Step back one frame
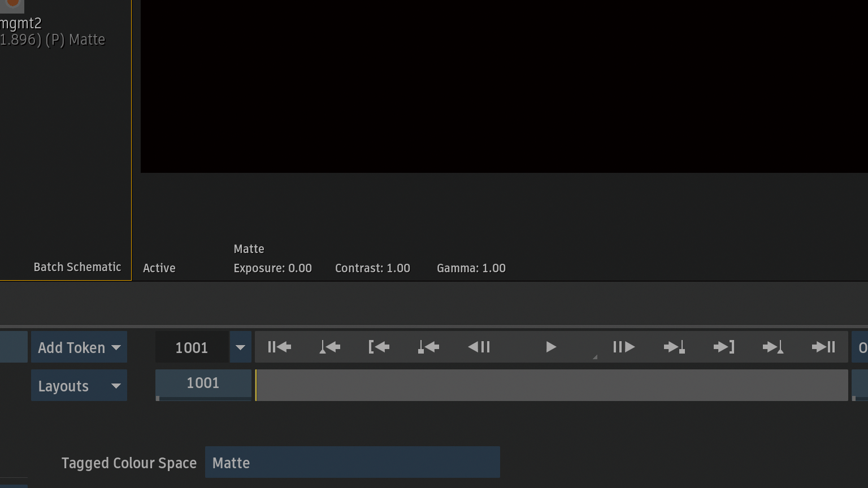Screen dimensions: 868x488 pos(479,347)
